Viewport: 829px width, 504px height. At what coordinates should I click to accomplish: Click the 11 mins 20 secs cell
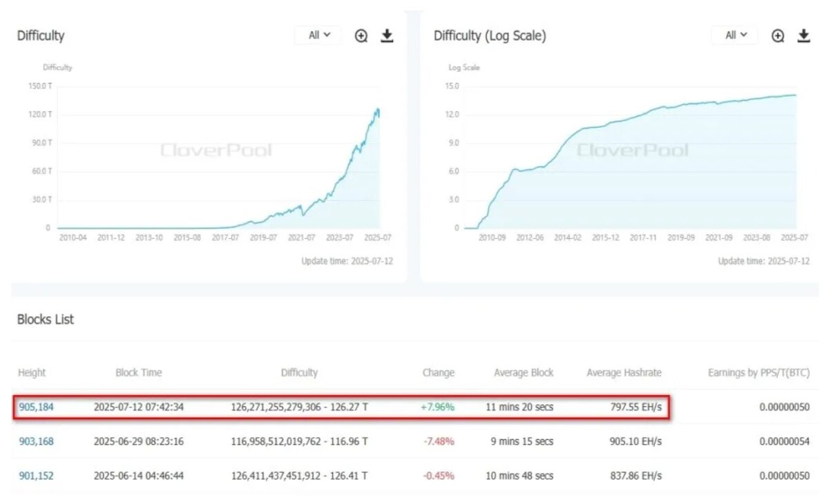pos(519,407)
